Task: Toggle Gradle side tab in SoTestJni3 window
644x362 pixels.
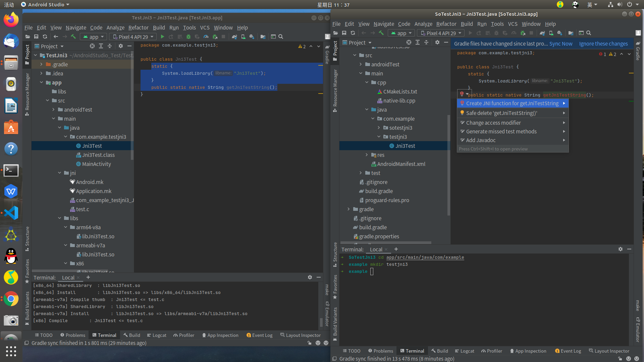Action: 638,51
